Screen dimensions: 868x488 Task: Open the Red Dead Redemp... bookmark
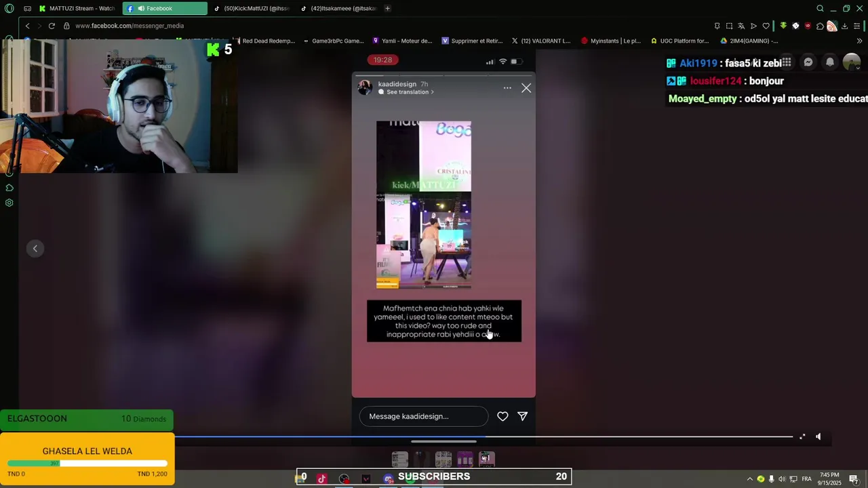(x=264, y=41)
